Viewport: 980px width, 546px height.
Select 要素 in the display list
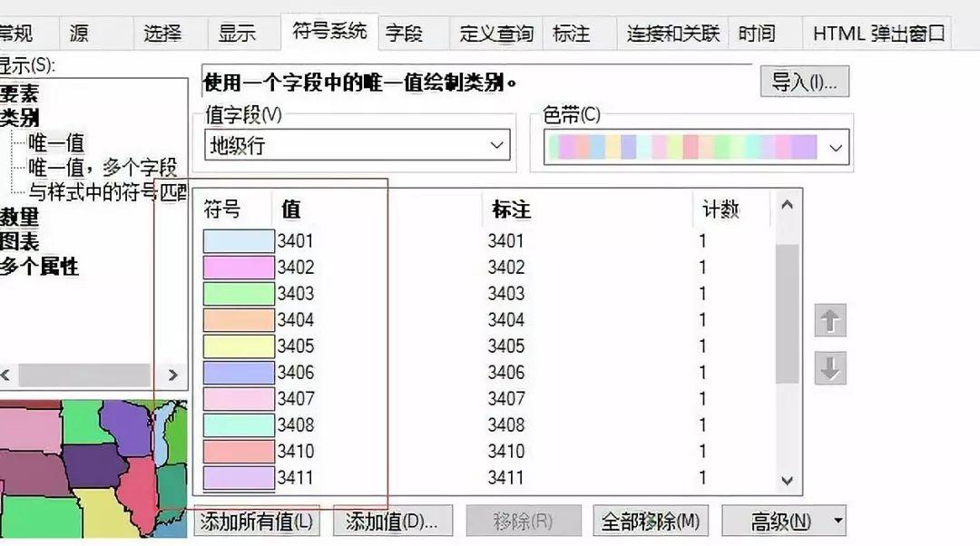19,93
